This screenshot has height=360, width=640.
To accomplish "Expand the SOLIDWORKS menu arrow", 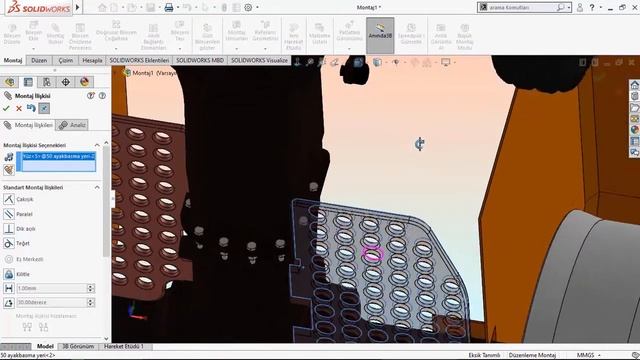I will point(77,7).
